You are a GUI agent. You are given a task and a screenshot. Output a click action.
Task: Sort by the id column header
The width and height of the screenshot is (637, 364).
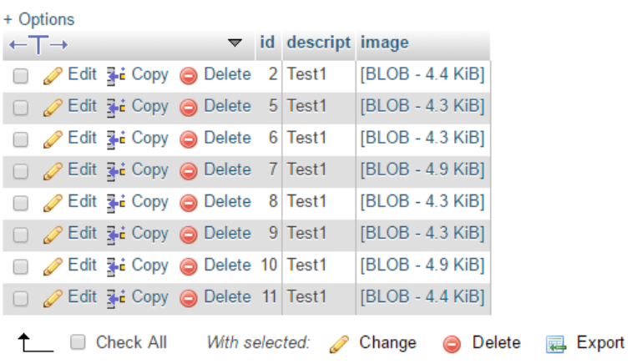pyautogui.click(x=267, y=43)
